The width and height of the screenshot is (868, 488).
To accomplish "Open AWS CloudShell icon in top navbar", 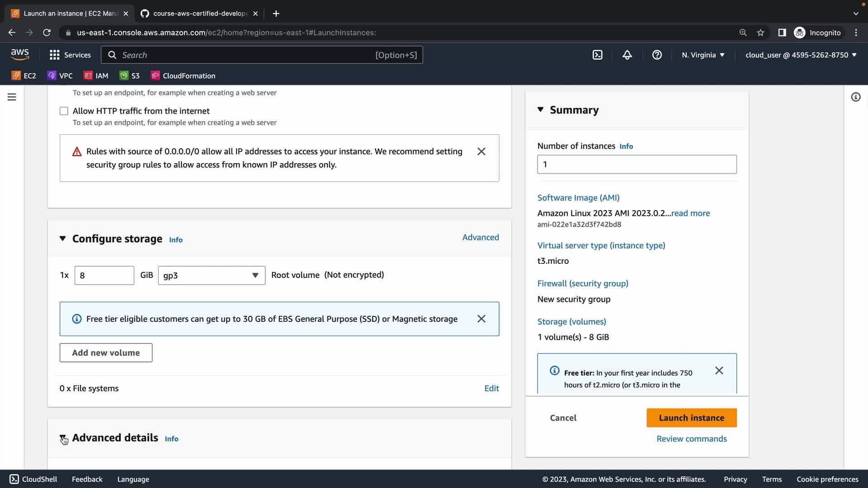I will (597, 55).
